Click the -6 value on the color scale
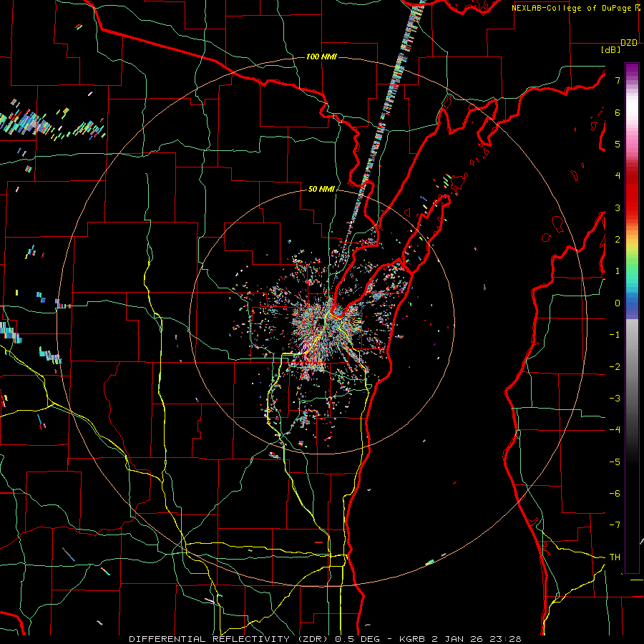This screenshot has width=644, height=644. click(615, 494)
